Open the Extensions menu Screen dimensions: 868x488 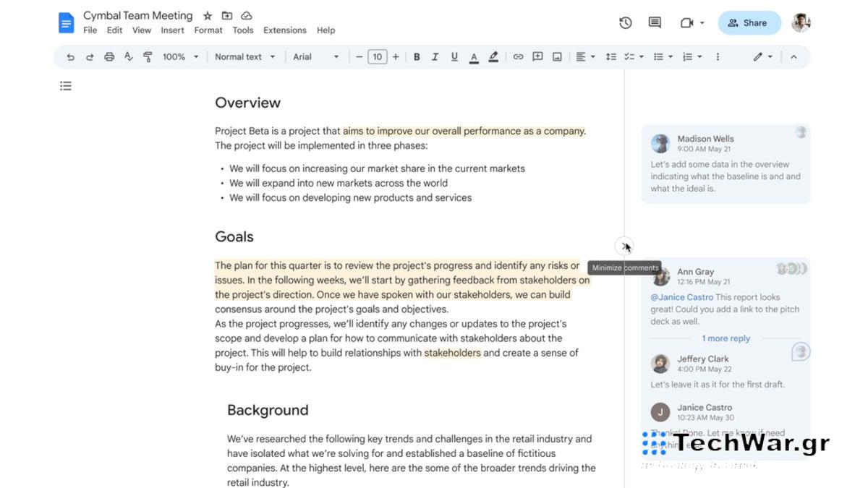(284, 30)
